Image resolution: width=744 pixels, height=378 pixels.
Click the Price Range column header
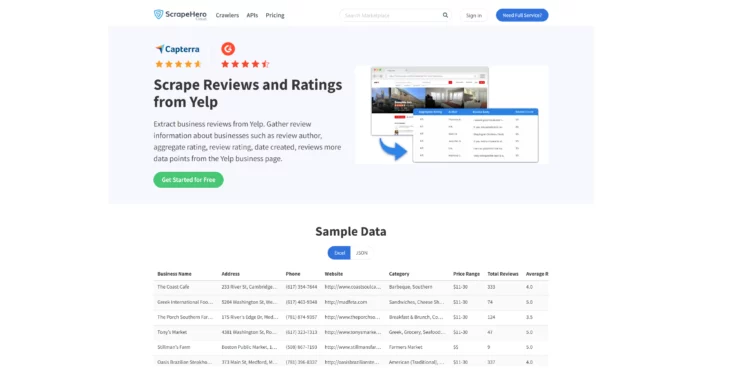(466, 274)
